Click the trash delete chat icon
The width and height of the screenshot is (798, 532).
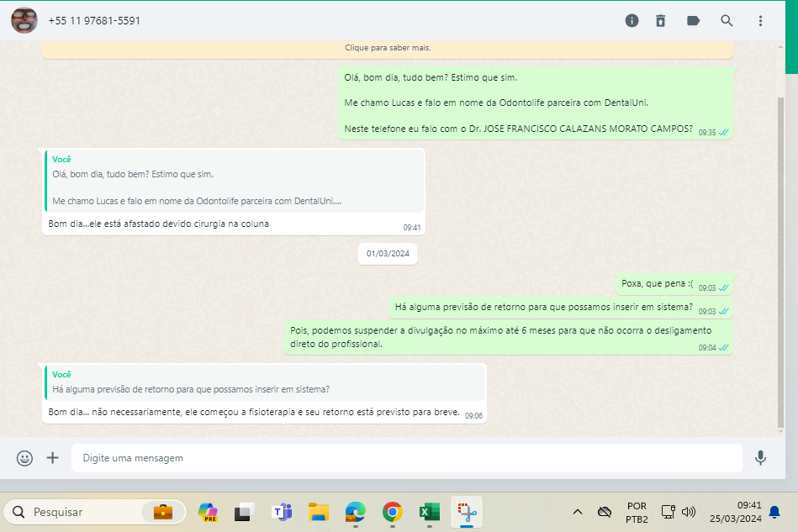coord(661,21)
